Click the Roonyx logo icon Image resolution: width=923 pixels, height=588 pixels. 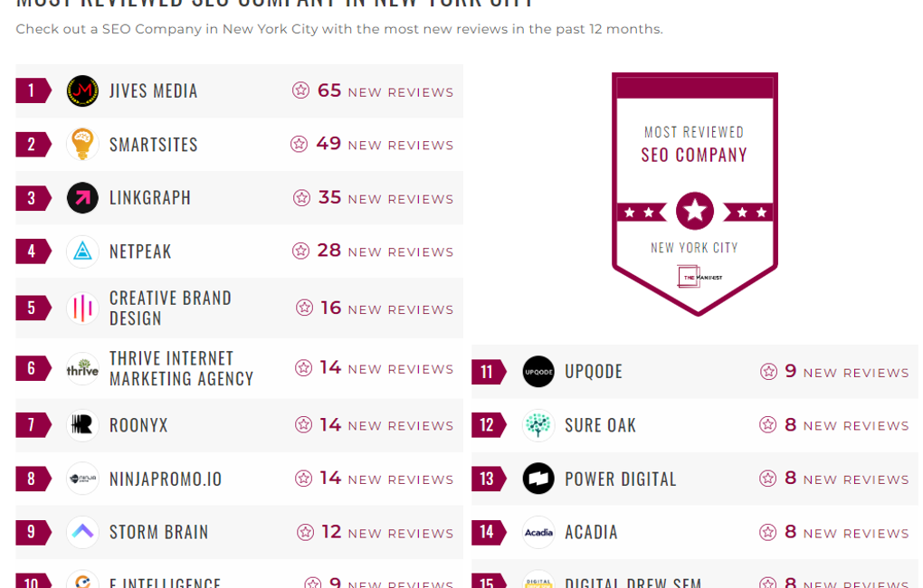[82, 425]
